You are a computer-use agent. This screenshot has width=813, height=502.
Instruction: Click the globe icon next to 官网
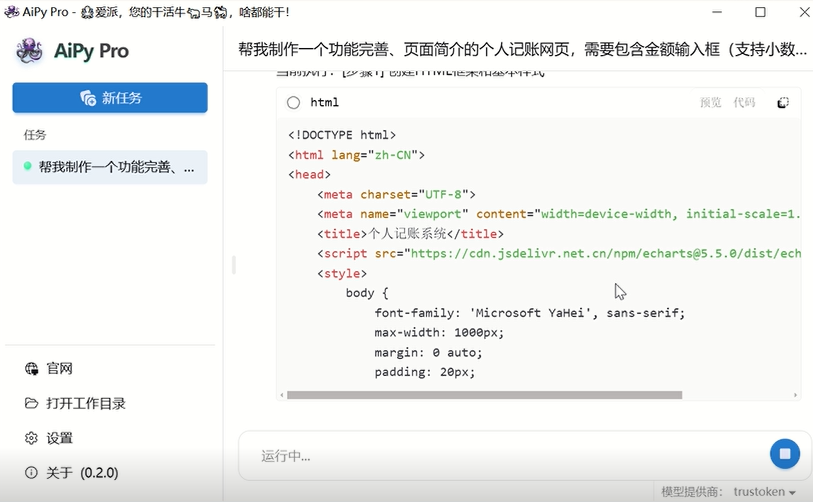(31, 369)
